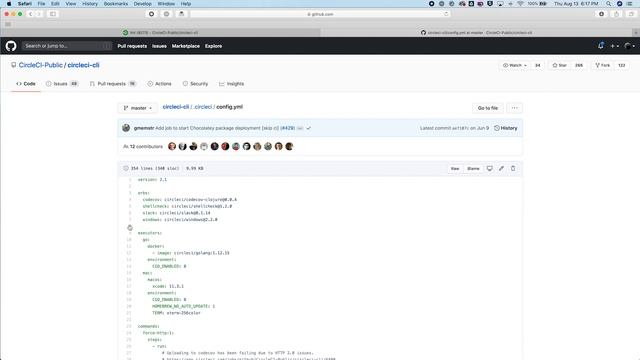Open Issues in top navigation
This screenshot has width=640, height=360.
[x=159, y=46]
